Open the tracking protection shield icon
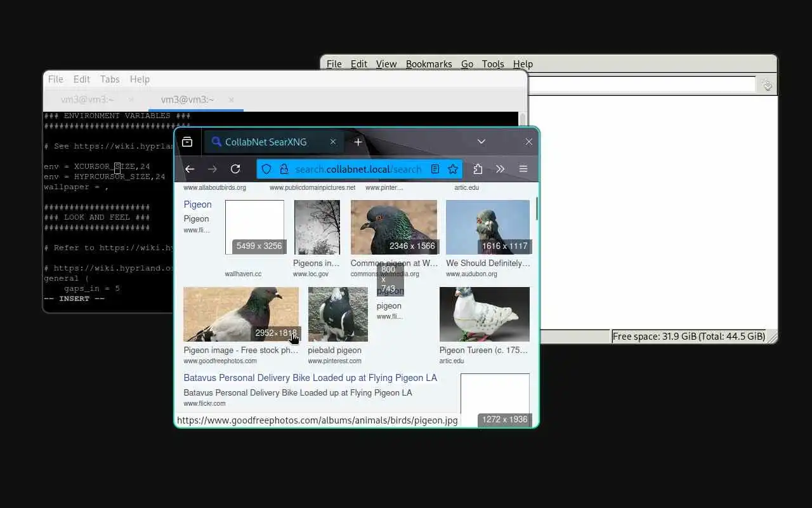The width and height of the screenshot is (812, 508). [x=266, y=169]
